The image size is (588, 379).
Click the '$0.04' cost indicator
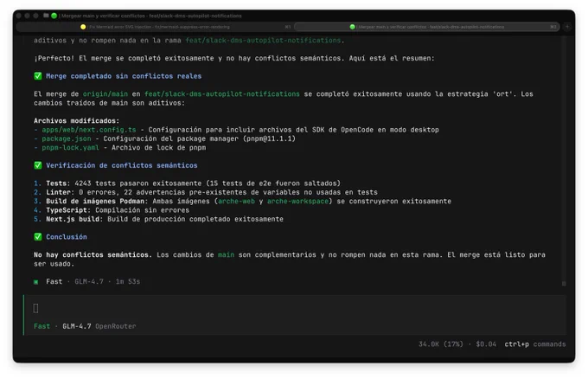click(486, 344)
